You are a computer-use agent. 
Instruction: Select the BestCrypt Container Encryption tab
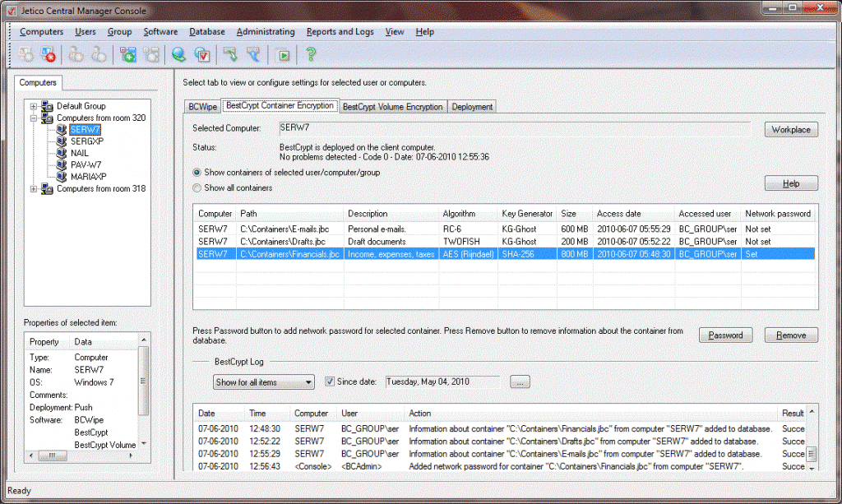(x=280, y=106)
